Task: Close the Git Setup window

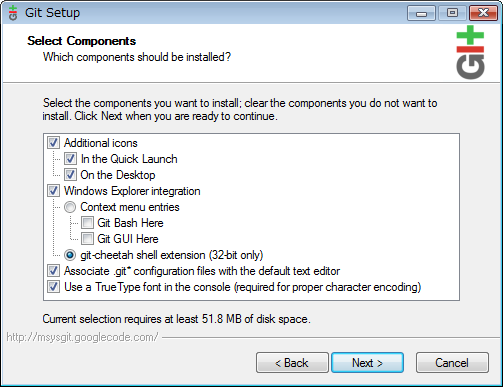Action: 483,13
